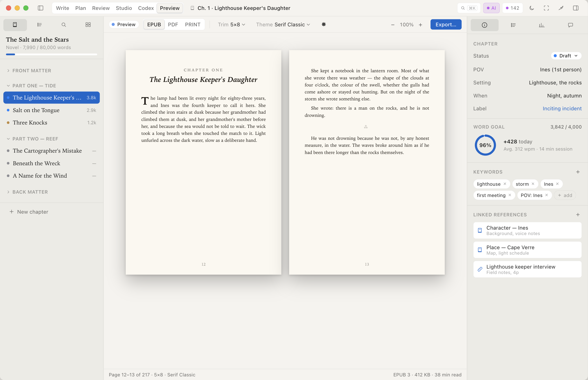The image size is (588, 380).
Task: Select PRINT output format
Action: tap(193, 25)
